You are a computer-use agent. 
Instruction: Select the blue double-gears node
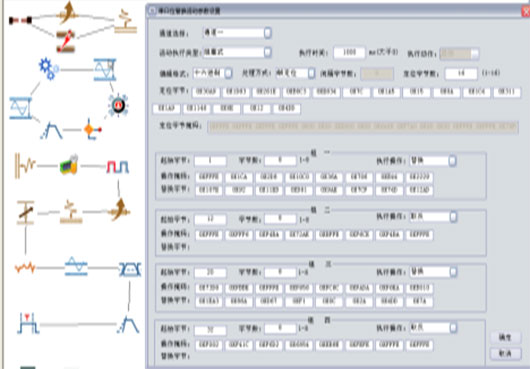tap(49, 69)
